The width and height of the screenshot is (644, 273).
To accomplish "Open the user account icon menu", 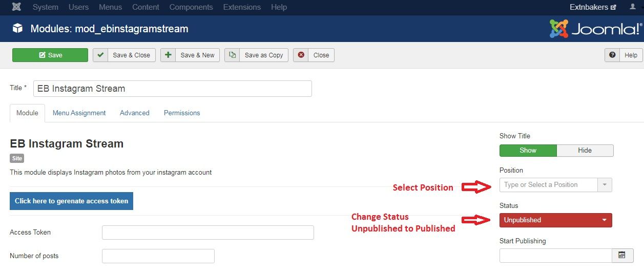I will pos(633,7).
